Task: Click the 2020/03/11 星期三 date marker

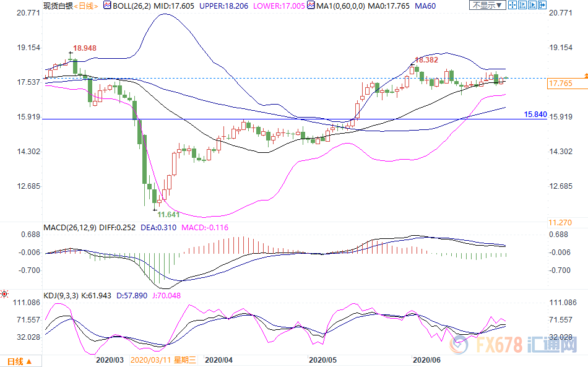Action: point(163,360)
